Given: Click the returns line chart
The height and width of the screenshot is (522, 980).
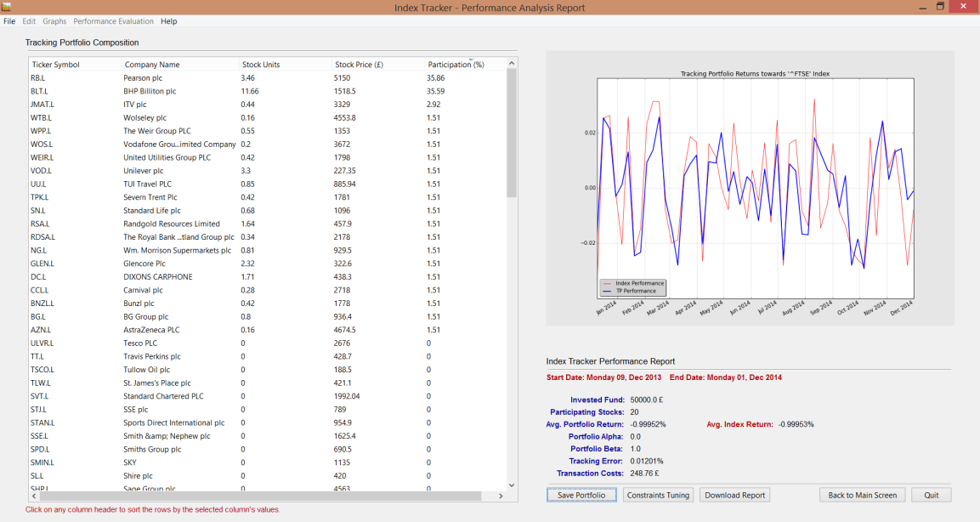Looking at the screenshot, I should click(755, 188).
